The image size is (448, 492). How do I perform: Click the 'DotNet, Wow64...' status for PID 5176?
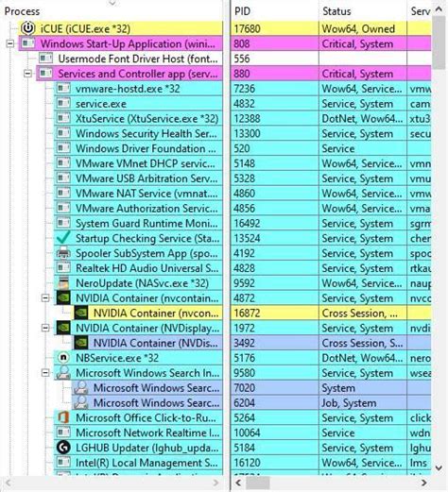pos(363,358)
